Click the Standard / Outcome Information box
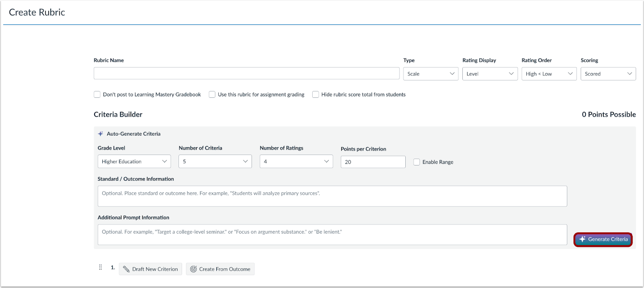 332,196
